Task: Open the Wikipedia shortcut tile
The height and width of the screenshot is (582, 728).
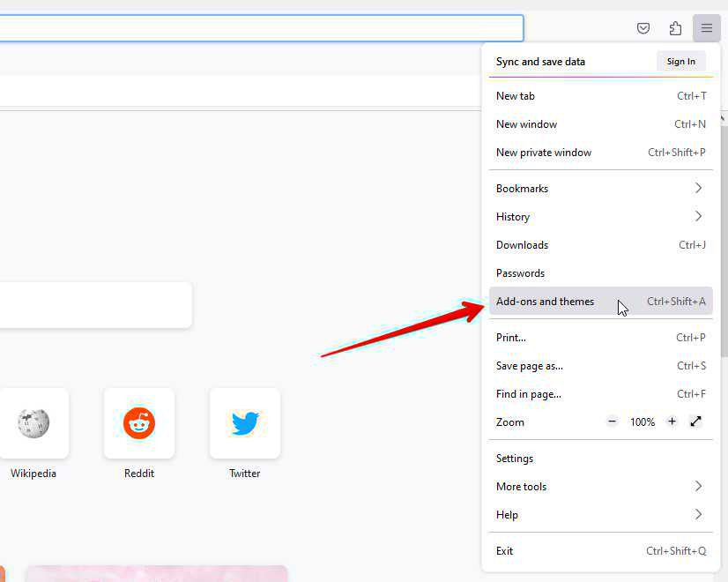Action: (33, 423)
